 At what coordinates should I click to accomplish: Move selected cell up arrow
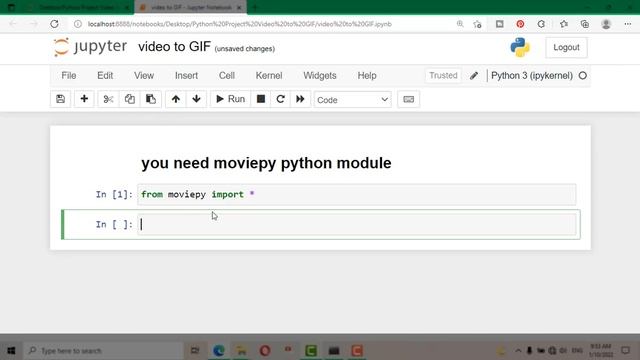(176, 99)
